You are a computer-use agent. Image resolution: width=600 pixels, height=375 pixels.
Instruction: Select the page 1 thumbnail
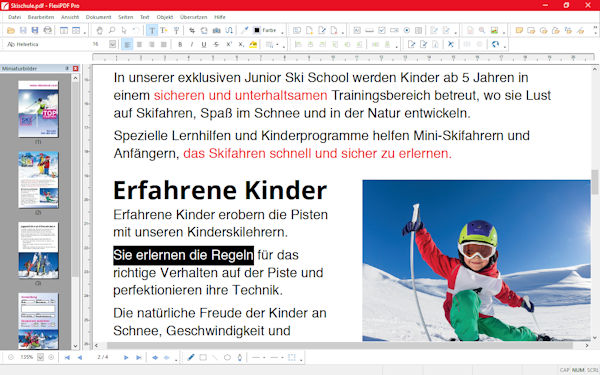pos(38,109)
